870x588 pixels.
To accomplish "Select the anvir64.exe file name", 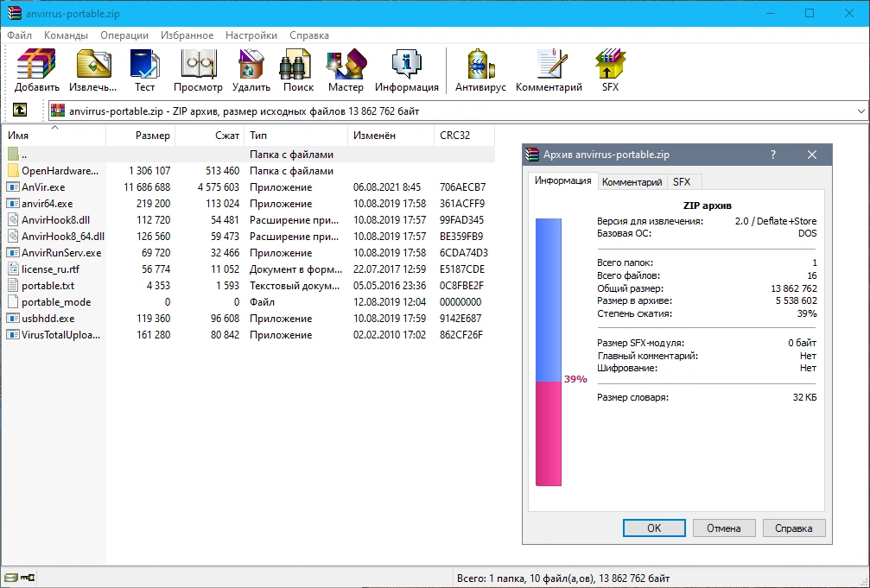I will coord(48,204).
